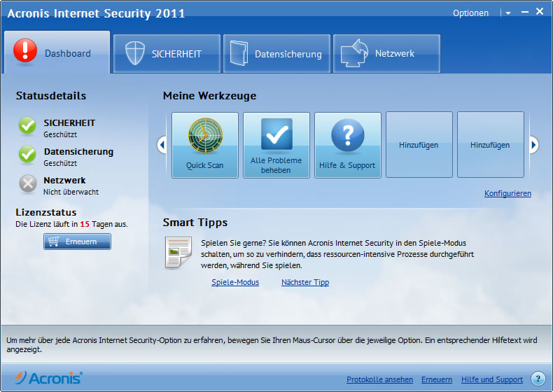Show the Nächster Tipp link

point(305,282)
